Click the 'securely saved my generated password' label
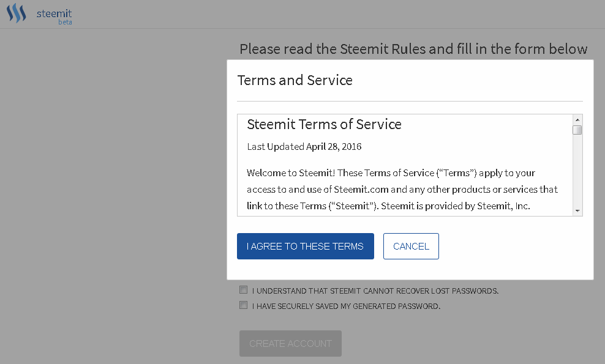 [x=346, y=306]
